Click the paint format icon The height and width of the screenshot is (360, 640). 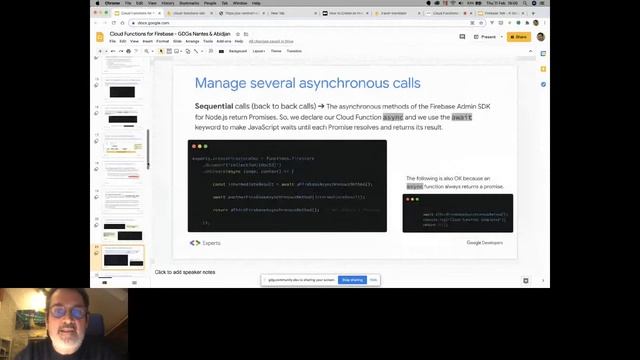coord(136,51)
